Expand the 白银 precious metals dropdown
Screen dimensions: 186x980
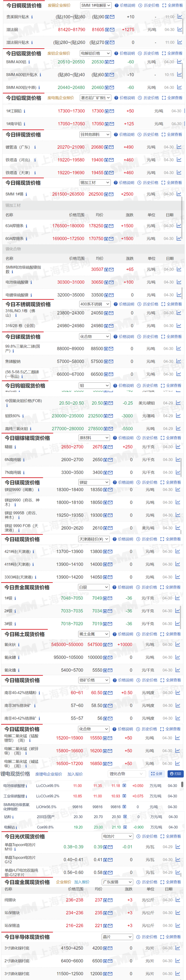pyautogui.click(x=94, y=587)
